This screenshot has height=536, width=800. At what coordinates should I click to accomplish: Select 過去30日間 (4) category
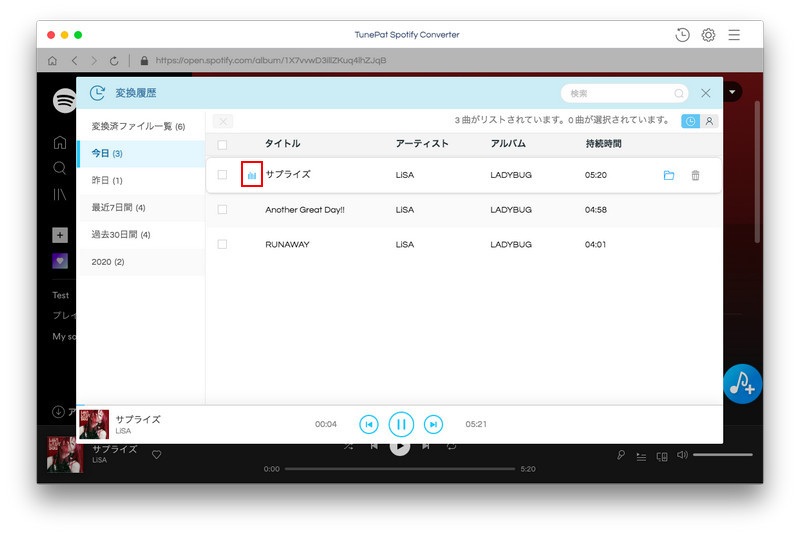point(141,235)
